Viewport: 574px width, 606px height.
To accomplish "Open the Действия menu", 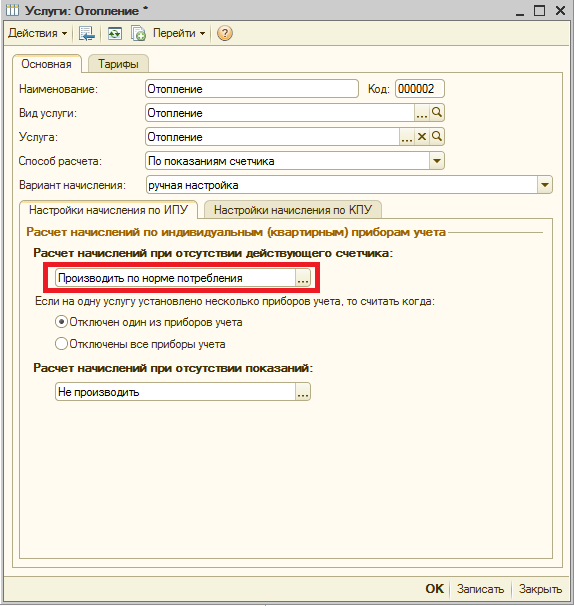I will (37, 34).
